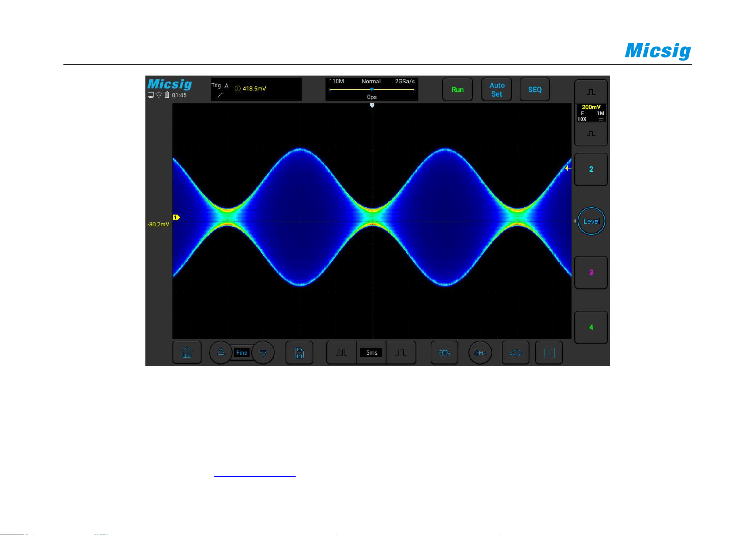Image resolution: width=756 pixels, height=535 pixels.
Task: Tap the monitor connection status icon
Action: coord(151,95)
